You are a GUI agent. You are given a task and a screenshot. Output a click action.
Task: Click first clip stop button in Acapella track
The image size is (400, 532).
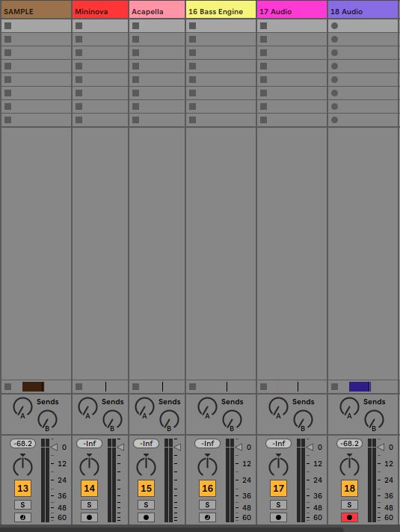point(135,26)
